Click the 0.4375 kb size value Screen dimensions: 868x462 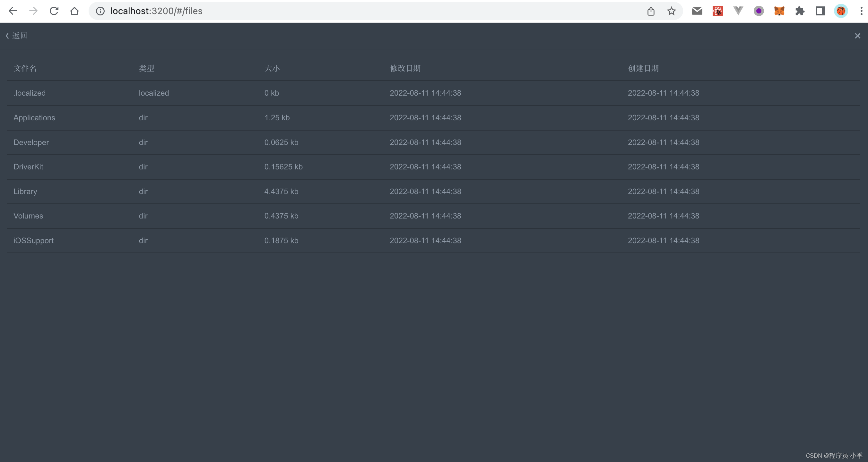[281, 216]
